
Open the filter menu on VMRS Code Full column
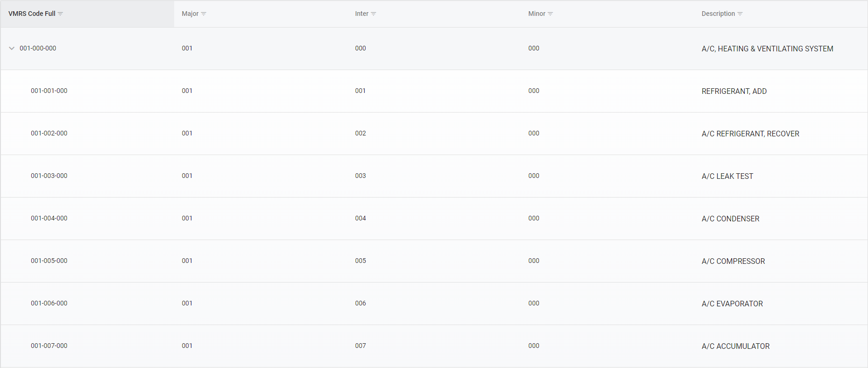pyautogui.click(x=60, y=14)
